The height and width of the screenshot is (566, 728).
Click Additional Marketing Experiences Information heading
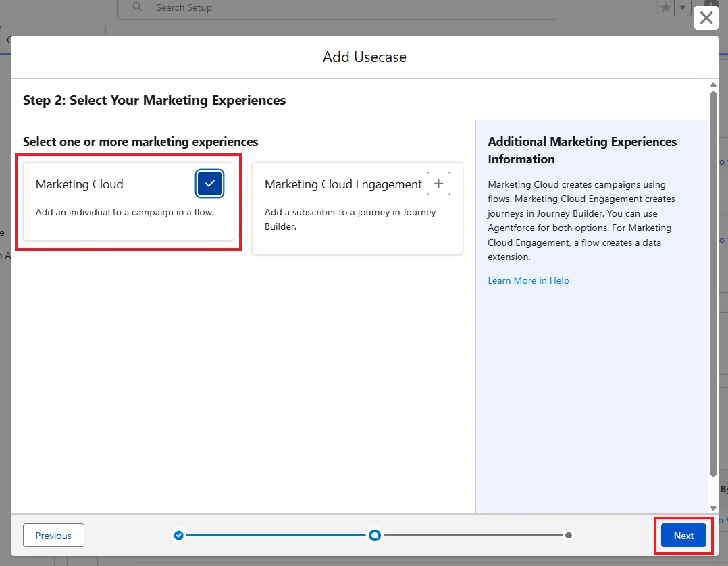(582, 151)
